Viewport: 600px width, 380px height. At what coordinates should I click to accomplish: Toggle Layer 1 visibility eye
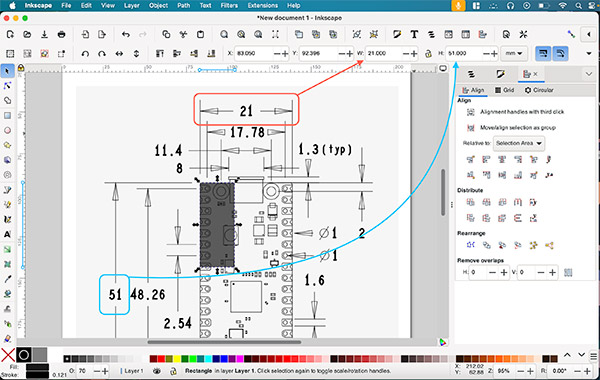coord(157,371)
